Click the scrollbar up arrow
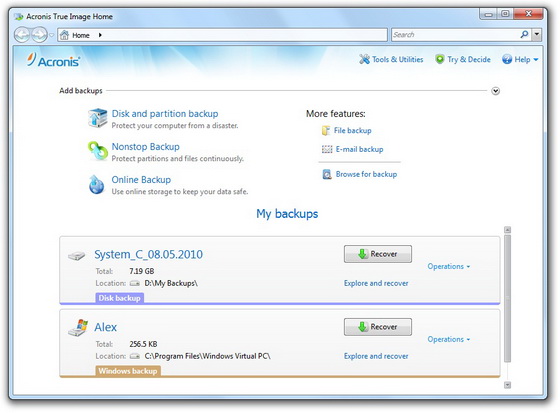The width and height of the screenshot is (560, 413). tap(508, 230)
